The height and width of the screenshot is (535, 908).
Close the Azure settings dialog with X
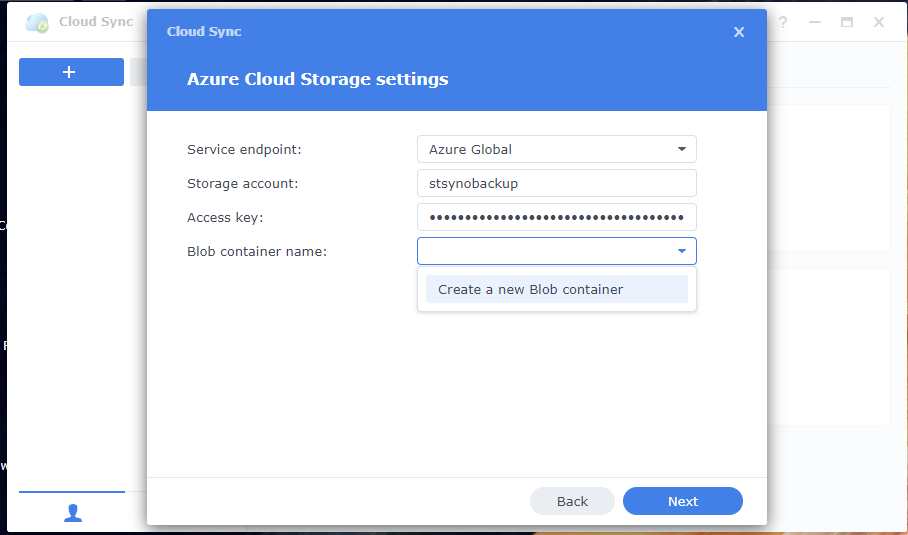(739, 32)
